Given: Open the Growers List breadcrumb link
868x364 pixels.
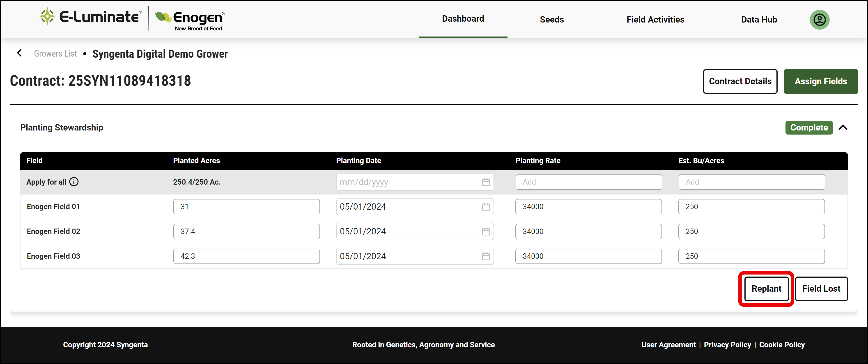Looking at the screenshot, I should pyautogui.click(x=55, y=54).
